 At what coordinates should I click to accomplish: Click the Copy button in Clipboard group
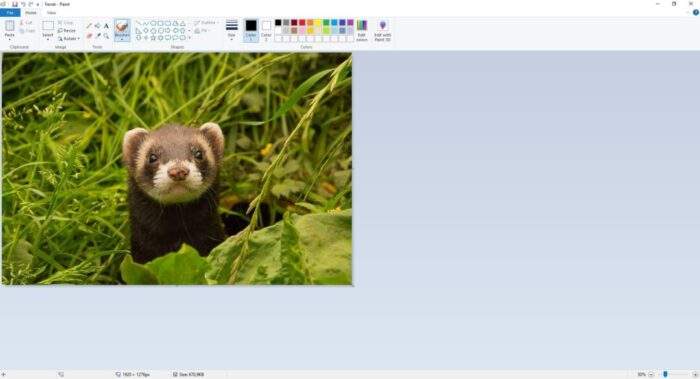coord(27,31)
